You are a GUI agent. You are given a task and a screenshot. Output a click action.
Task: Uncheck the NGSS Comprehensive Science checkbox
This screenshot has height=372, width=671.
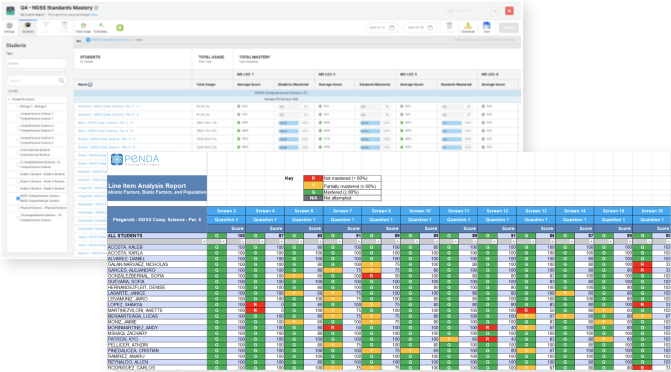pyautogui.click(x=18, y=198)
